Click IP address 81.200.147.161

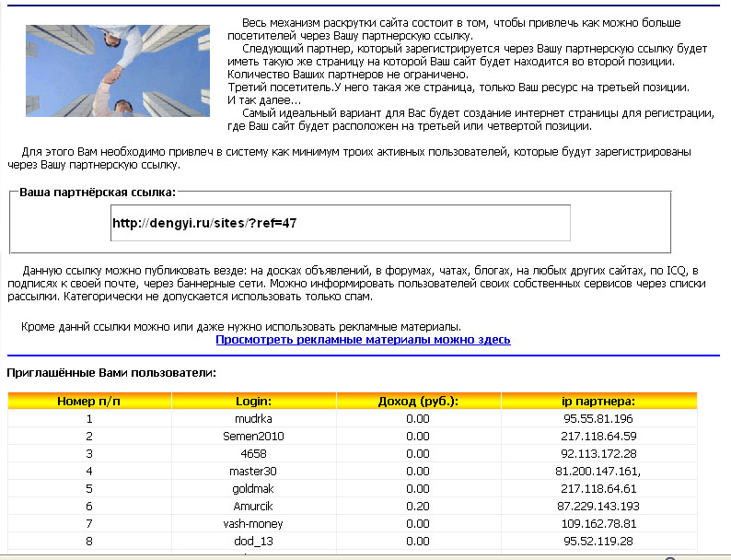(x=598, y=472)
